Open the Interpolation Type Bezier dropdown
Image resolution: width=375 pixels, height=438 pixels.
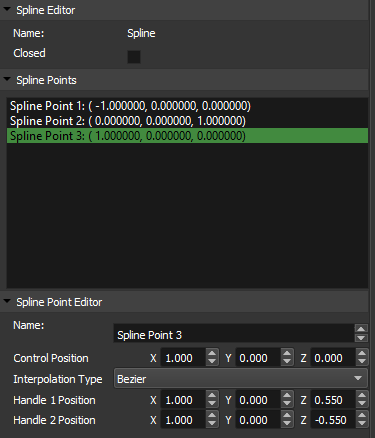point(241,378)
